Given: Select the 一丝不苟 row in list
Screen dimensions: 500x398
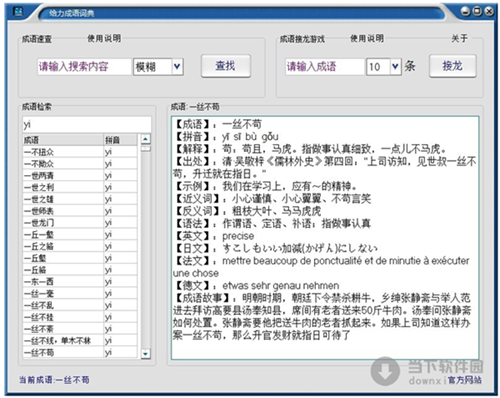Looking at the screenshot, I should pos(80,352).
